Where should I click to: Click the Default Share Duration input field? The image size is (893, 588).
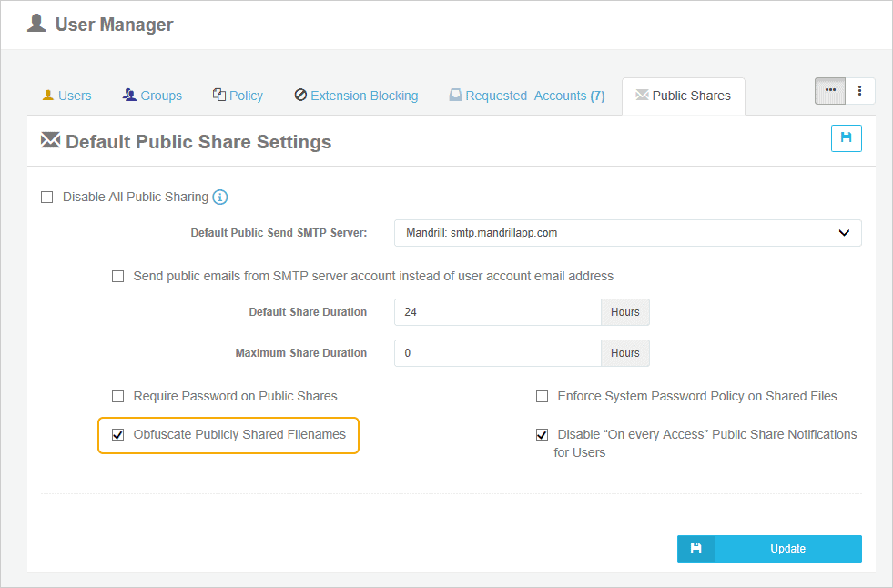[497, 311]
